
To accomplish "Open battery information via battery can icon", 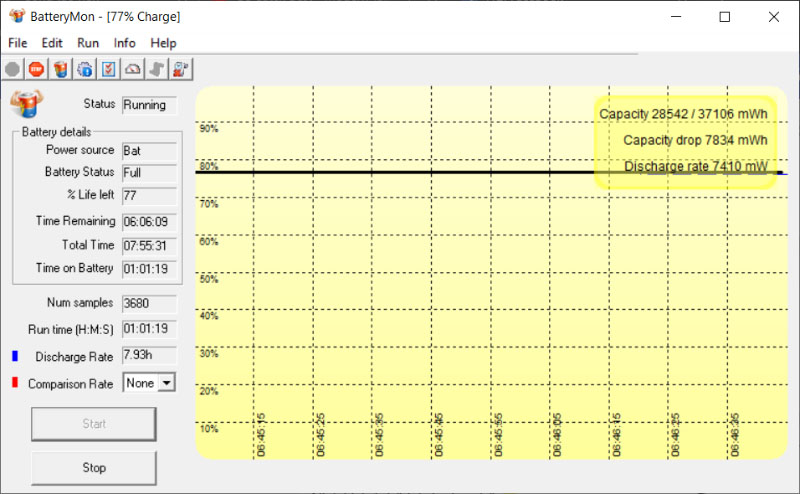I will click(x=60, y=69).
